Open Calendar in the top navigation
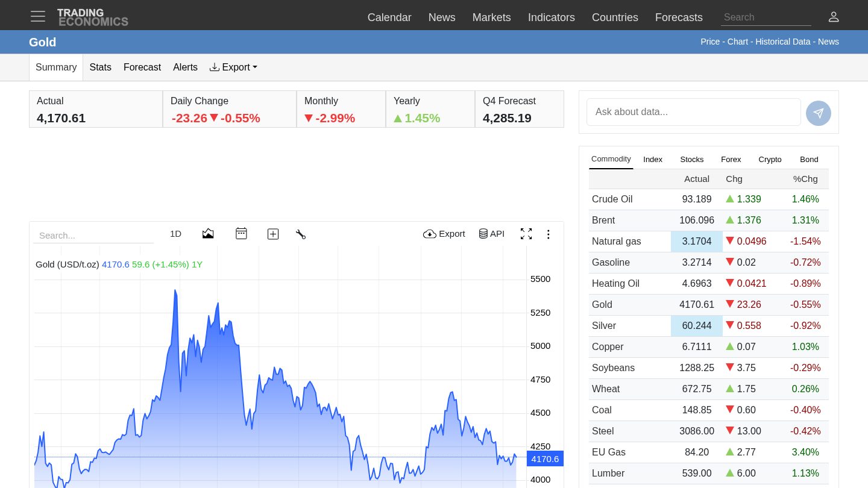Image resolution: width=868 pixels, height=488 pixels. pos(389,17)
